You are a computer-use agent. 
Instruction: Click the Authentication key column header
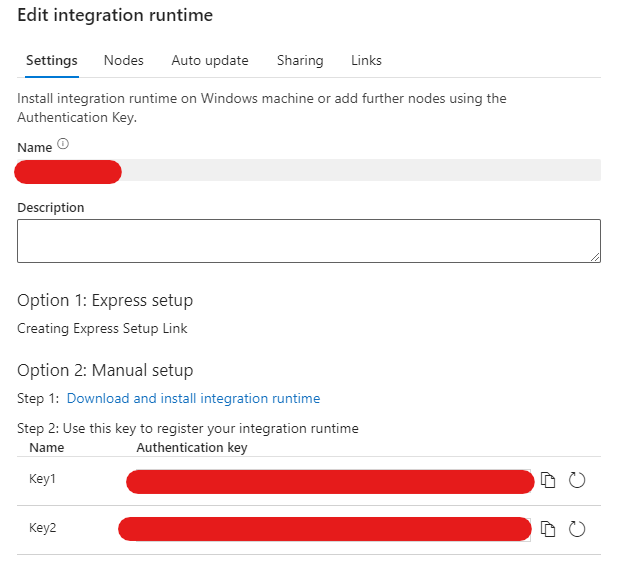pos(192,448)
